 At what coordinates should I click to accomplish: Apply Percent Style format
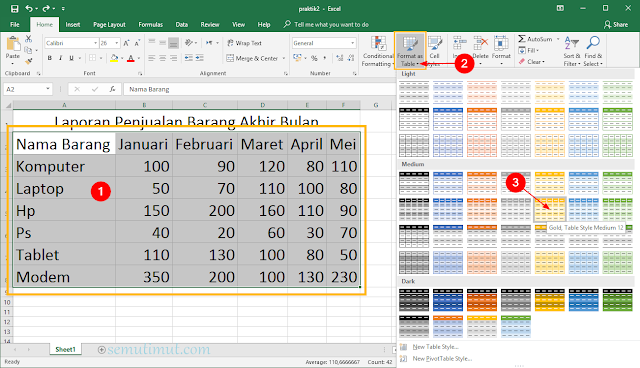[314, 58]
